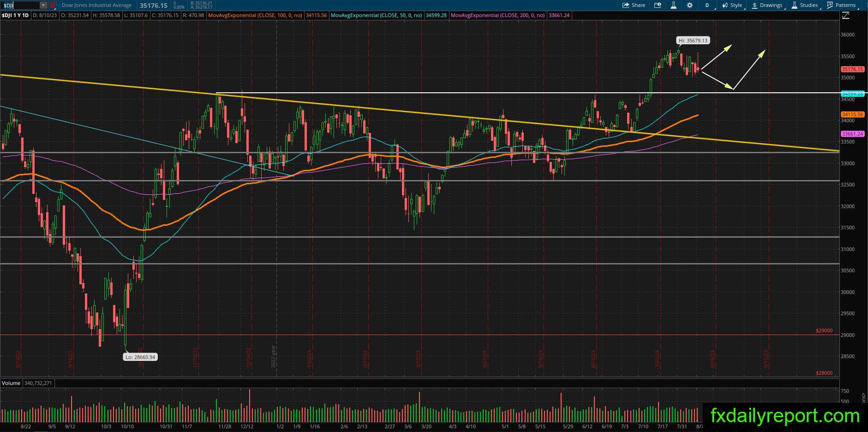Screen dimensions: 868x432
Task: Click the Studies flask icon
Action: click(794, 5)
